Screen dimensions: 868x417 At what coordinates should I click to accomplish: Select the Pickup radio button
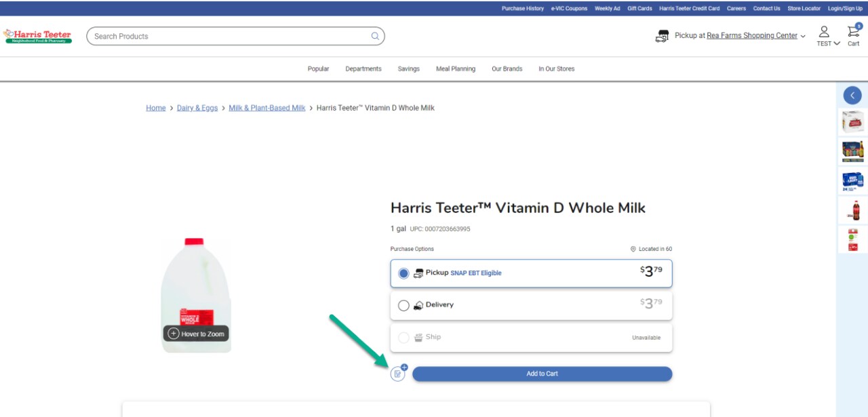click(403, 273)
